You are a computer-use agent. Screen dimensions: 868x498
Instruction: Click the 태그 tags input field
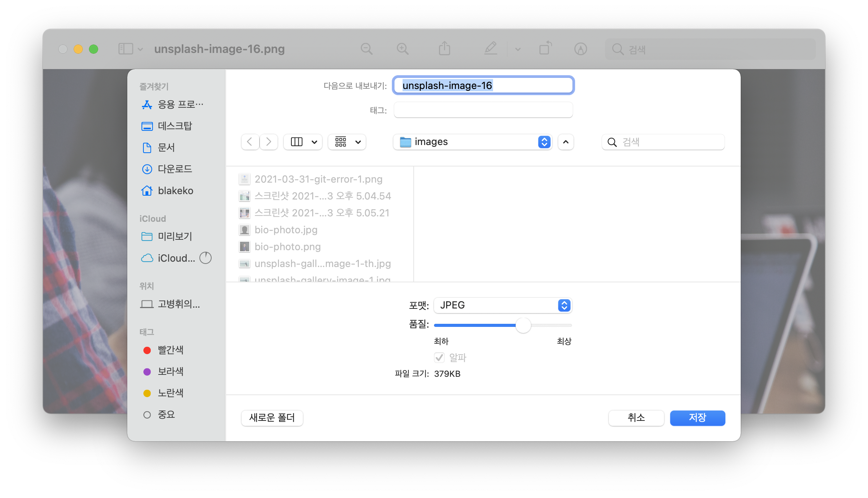tap(483, 110)
